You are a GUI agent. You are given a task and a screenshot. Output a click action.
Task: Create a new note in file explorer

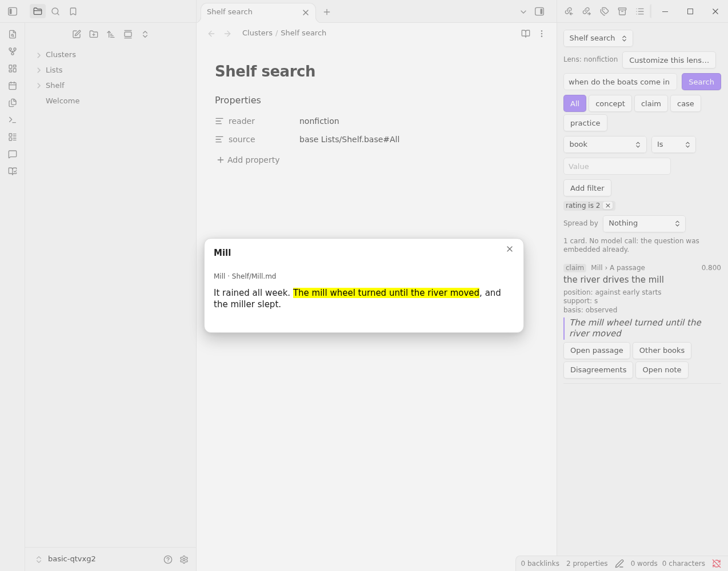pos(77,34)
